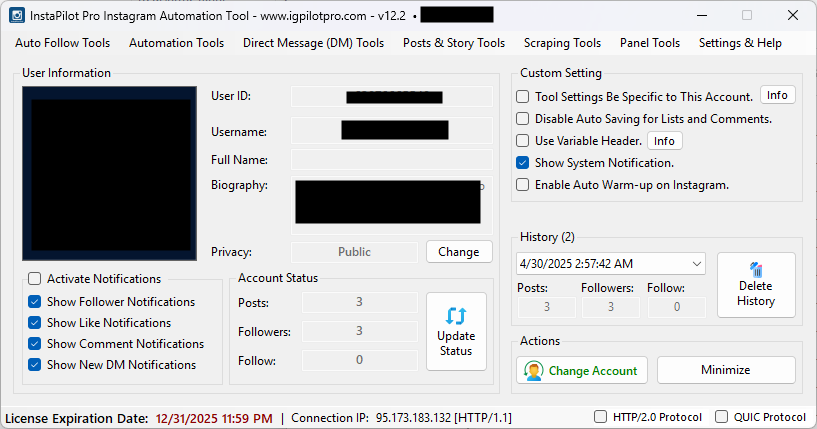Click the History (2) group heading
The width and height of the screenshot is (817, 429).
pos(547,237)
